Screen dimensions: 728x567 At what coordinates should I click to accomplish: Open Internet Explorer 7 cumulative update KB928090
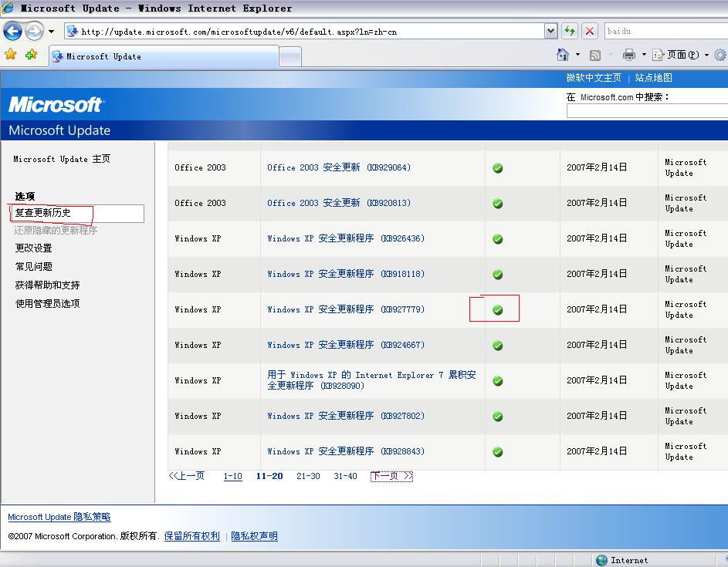coord(372,380)
